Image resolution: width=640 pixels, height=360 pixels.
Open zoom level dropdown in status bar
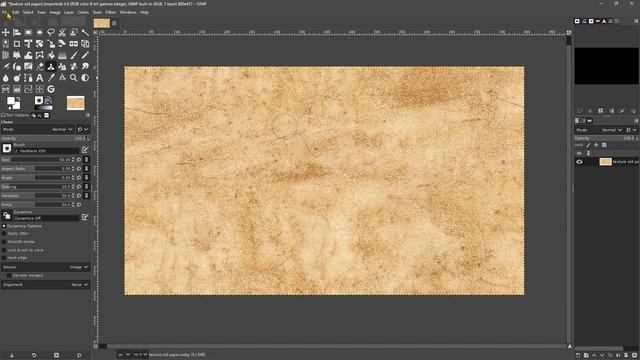click(140, 355)
